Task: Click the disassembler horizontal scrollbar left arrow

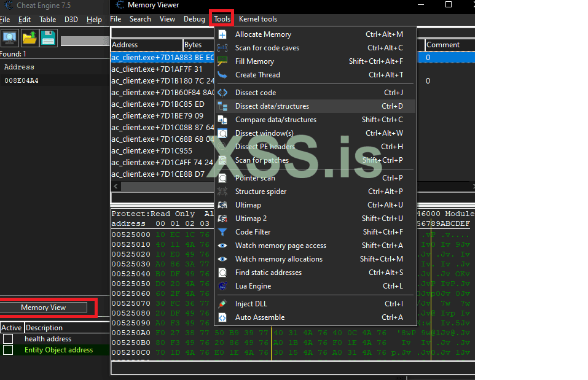Action: point(116,186)
